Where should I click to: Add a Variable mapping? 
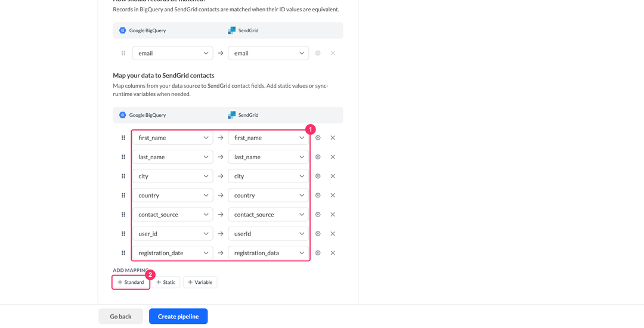[x=200, y=283]
